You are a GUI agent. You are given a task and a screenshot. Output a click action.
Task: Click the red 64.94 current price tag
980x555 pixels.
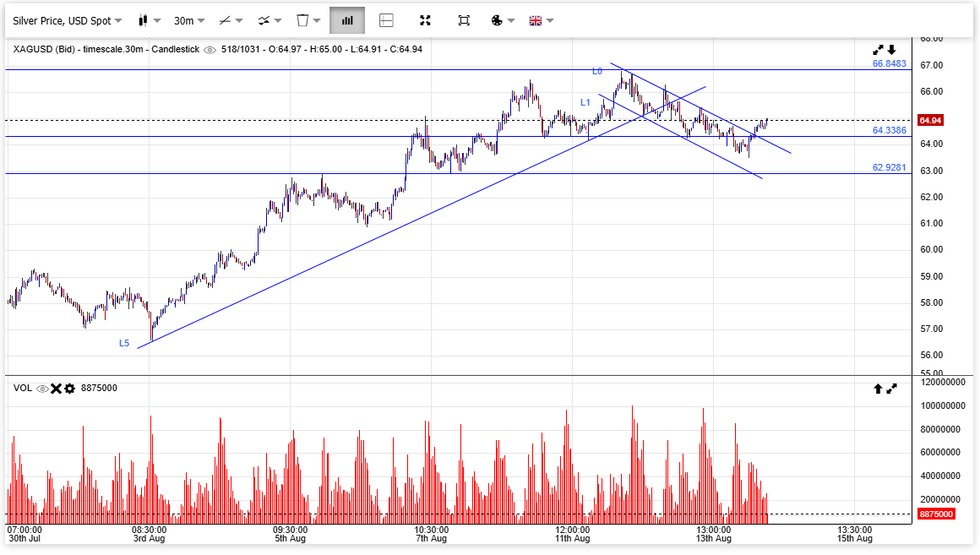[930, 121]
